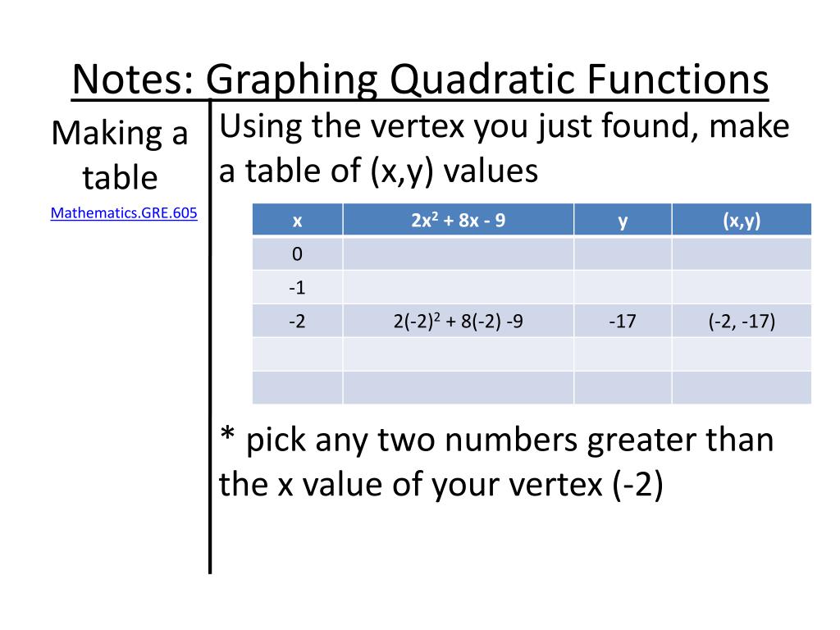Screen dimensions: 840x630
Task: Select the 'Making a table' heading text
Action: tap(120, 154)
